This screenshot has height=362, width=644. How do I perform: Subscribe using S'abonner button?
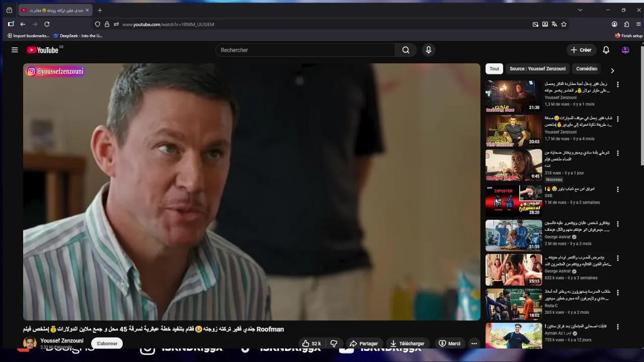[107, 343]
